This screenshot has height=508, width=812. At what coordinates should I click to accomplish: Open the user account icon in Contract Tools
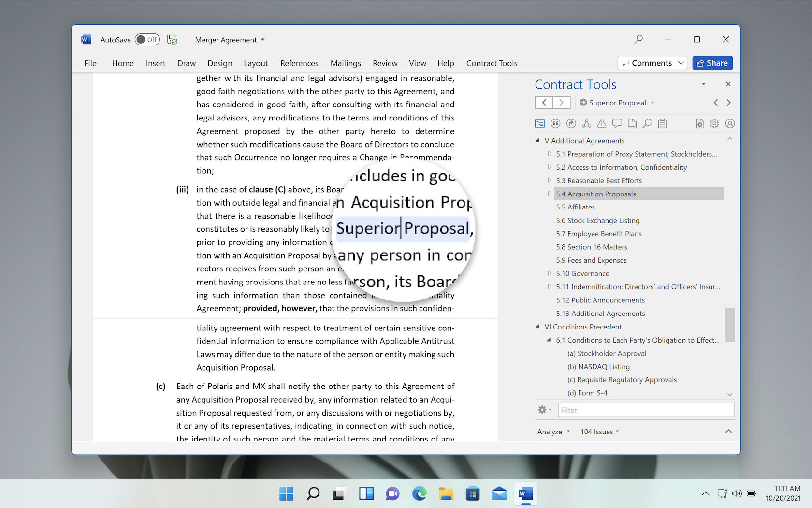click(730, 123)
